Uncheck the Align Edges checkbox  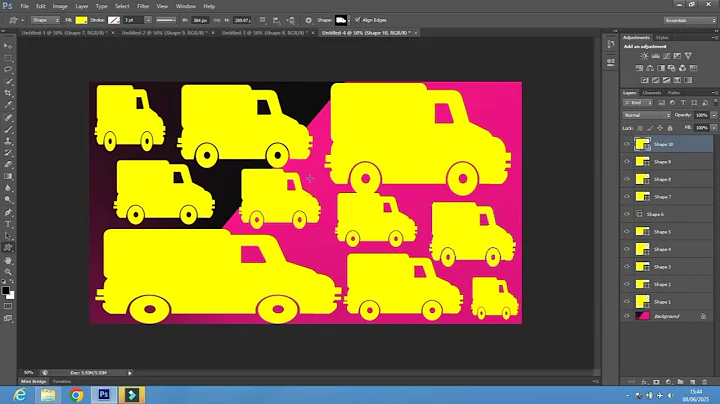358,20
